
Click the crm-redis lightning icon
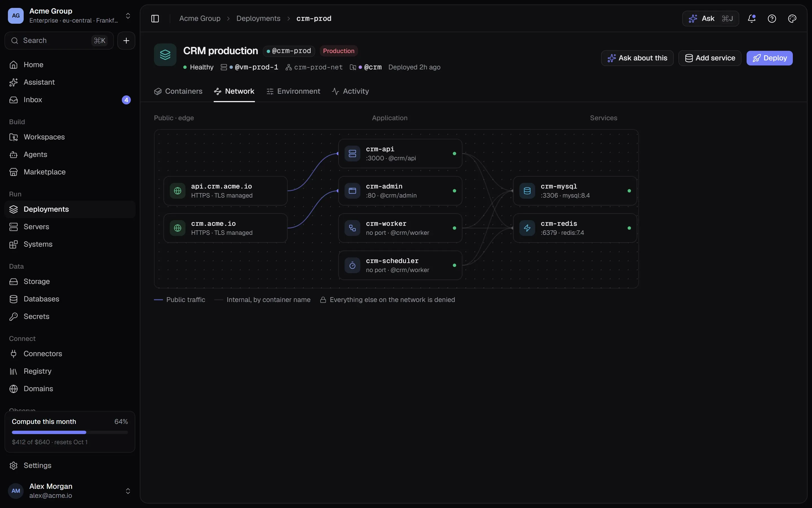(527, 228)
